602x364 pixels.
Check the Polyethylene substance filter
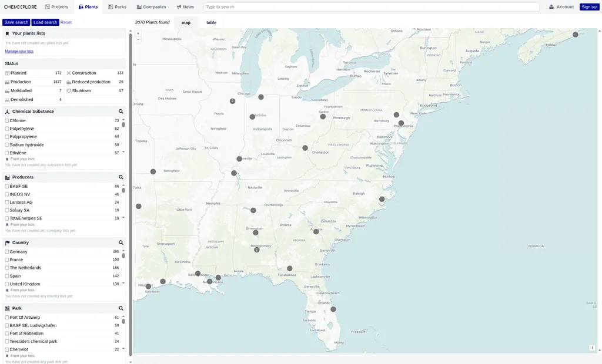point(7,129)
